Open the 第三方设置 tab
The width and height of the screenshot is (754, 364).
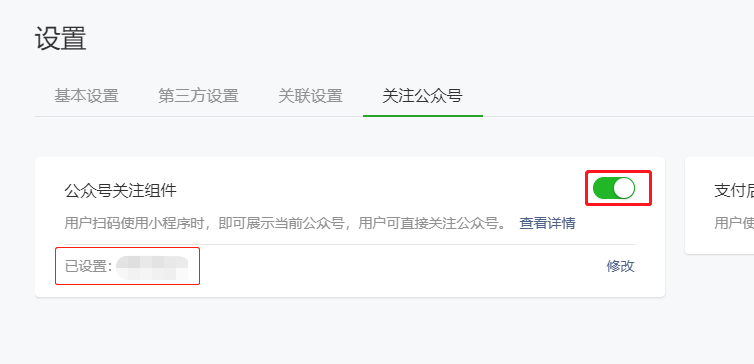pyautogui.click(x=198, y=96)
